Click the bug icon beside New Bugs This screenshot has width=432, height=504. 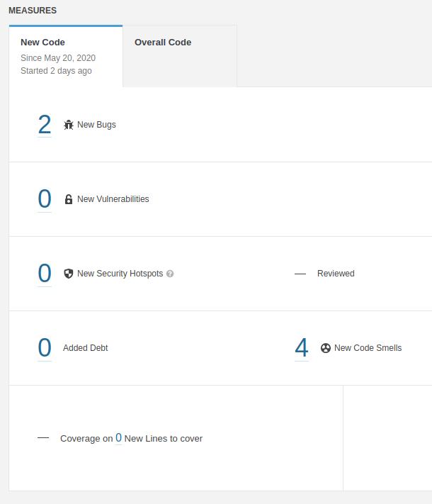[x=69, y=125]
